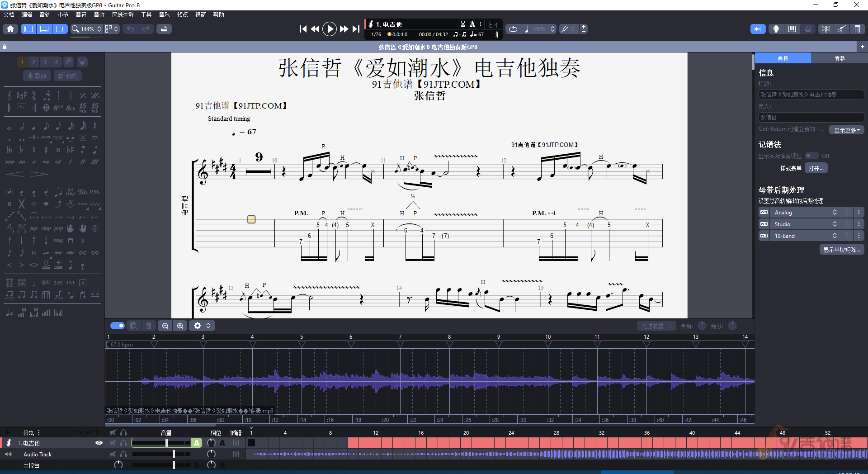Edit the 标题 title field
Screen dimensions: 868x474
tap(811, 95)
